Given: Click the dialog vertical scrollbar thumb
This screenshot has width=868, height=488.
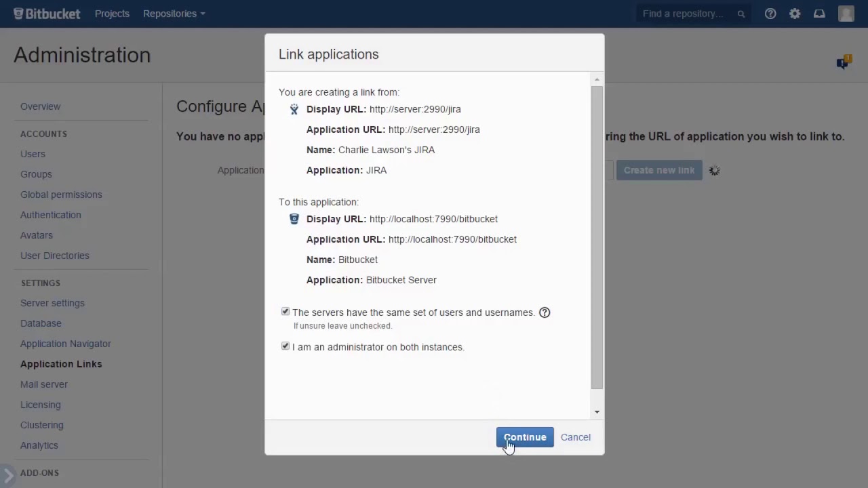Looking at the screenshot, I should tap(597, 237).
